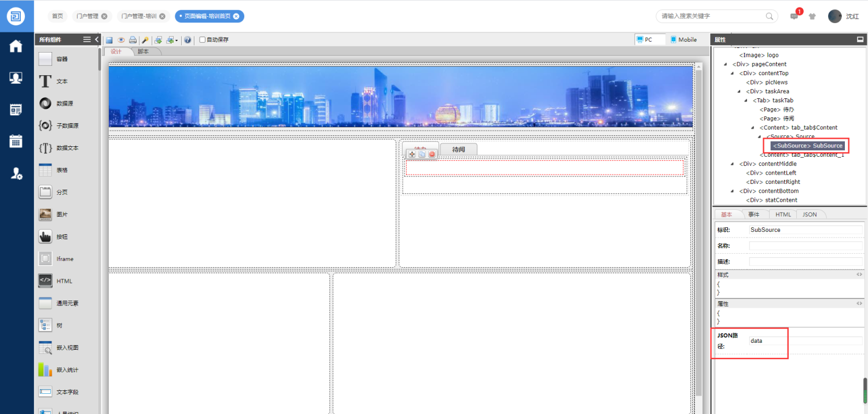The width and height of the screenshot is (868, 414).
Task: Collapse the taskArea tree node
Action: tap(740, 91)
